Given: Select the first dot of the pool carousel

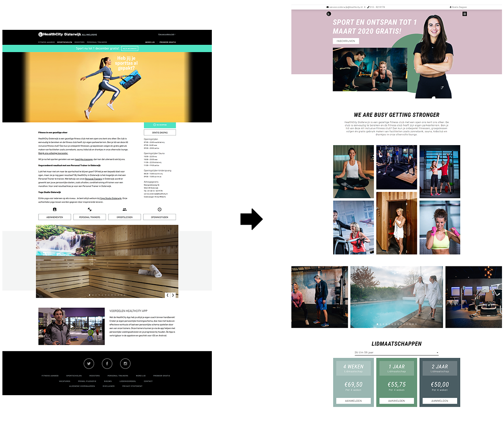Looking at the screenshot, I should pyautogui.click(x=377, y=324).
